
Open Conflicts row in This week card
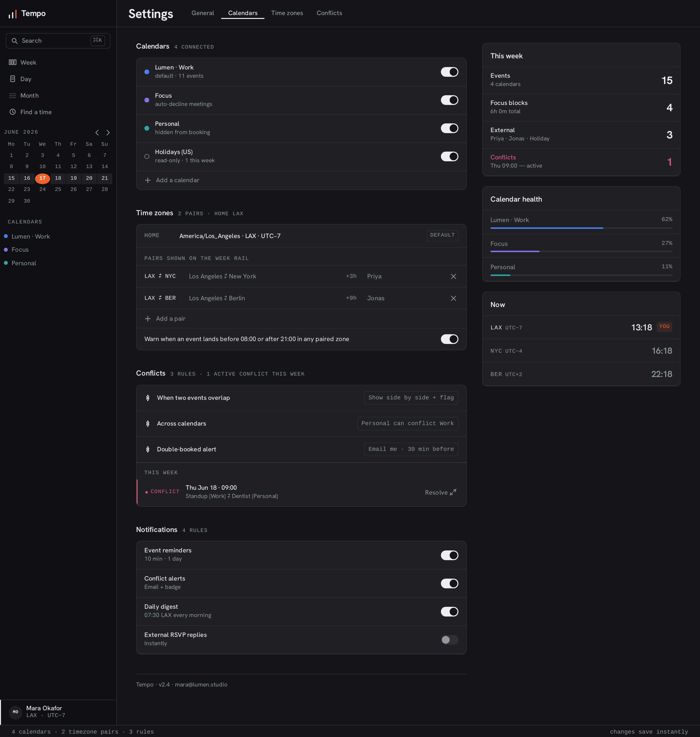[581, 162]
